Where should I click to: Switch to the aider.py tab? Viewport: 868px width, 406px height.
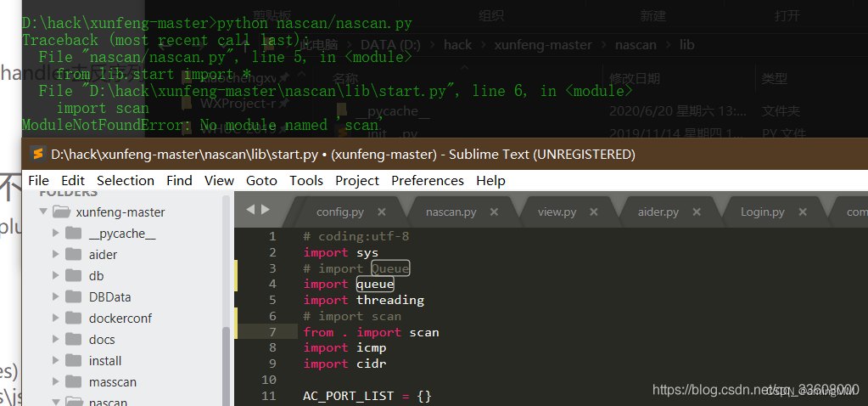[658, 212]
